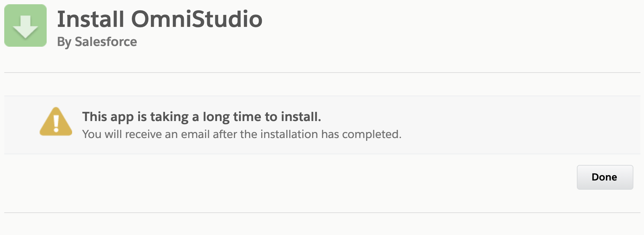Select the download arrow icon beside the title

[25, 25]
